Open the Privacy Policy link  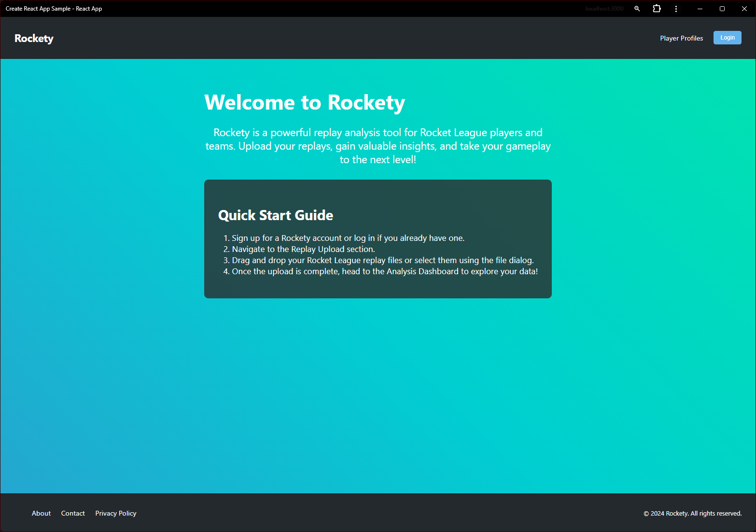(x=116, y=513)
